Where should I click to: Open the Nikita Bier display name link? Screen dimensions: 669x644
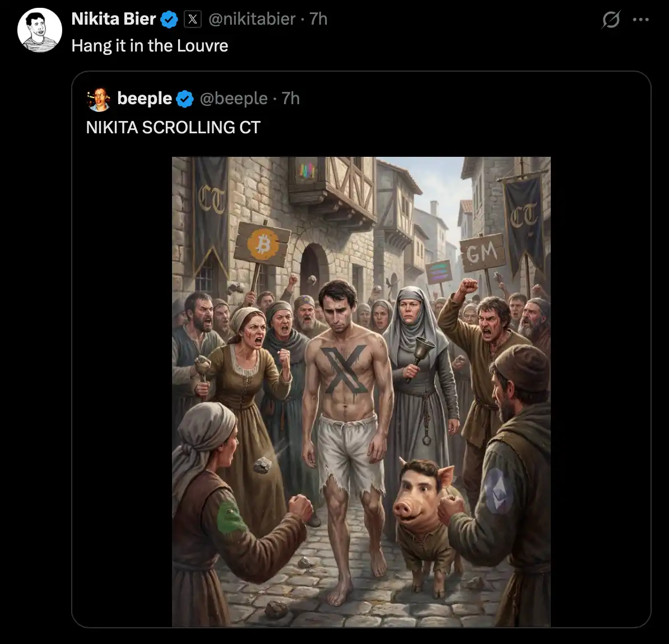point(114,19)
